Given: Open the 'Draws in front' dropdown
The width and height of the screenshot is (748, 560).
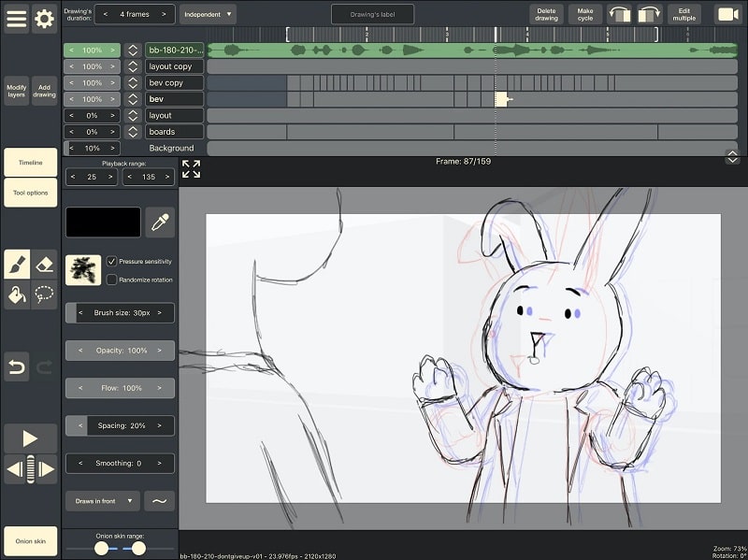Looking at the screenshot, I should [x=103, y=500].
